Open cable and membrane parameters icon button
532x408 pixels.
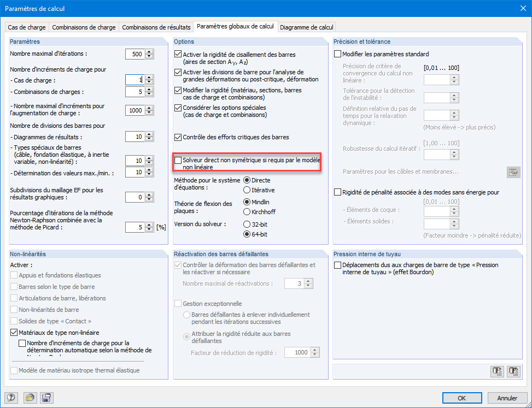(513, 172)
